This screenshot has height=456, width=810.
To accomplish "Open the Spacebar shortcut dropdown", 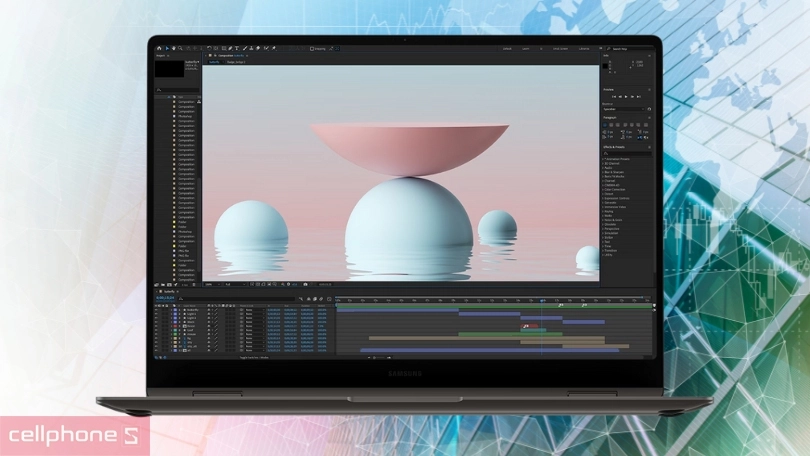I will [x=625, y=108].
